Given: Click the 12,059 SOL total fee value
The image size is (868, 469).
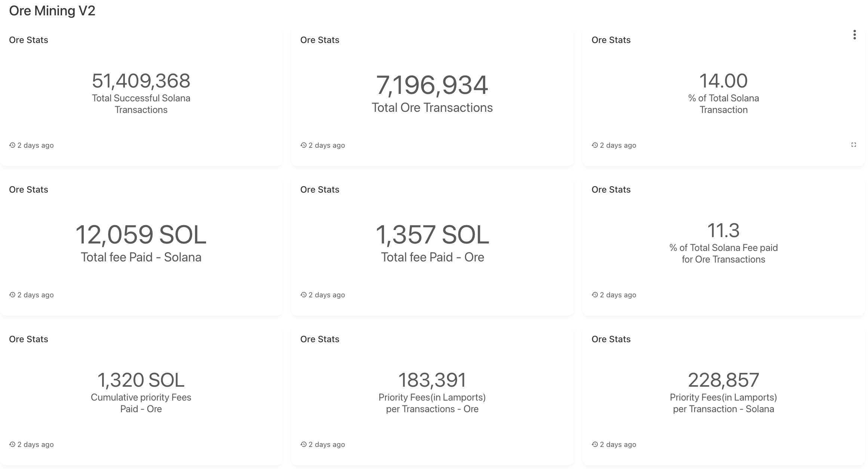Looking at the screenshot, I should pos(141,235).
